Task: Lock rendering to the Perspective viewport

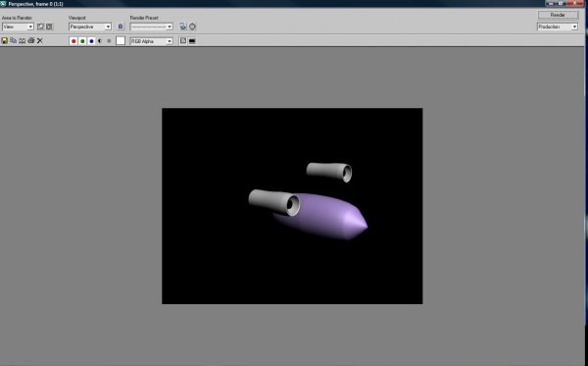Action: (121, 26)
